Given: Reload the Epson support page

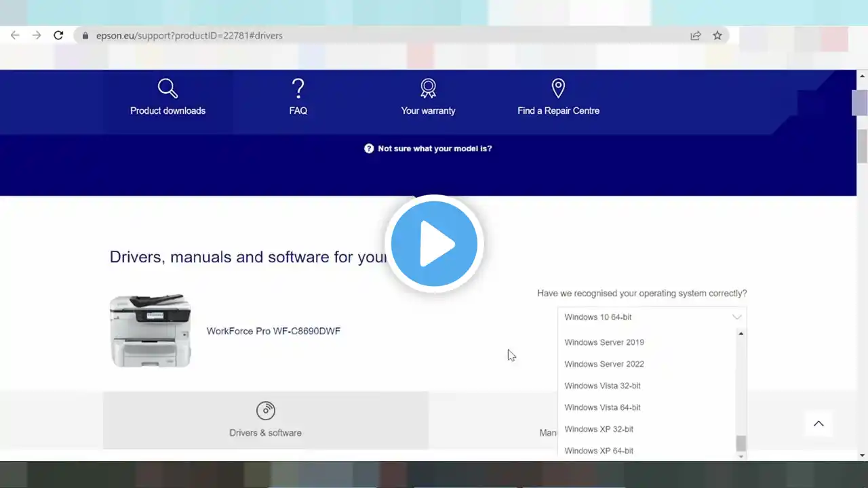Looking at the screenshot, I should pyautogui.click(x=58, y=35).
